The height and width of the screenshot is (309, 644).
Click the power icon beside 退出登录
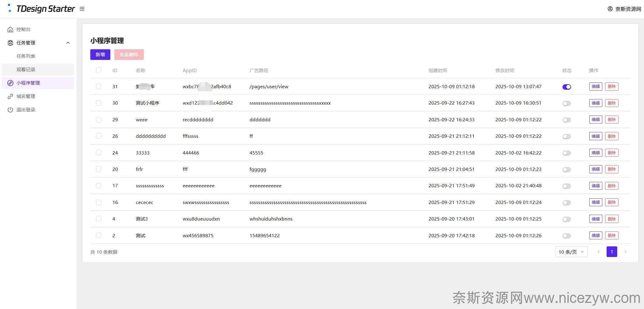10,110
